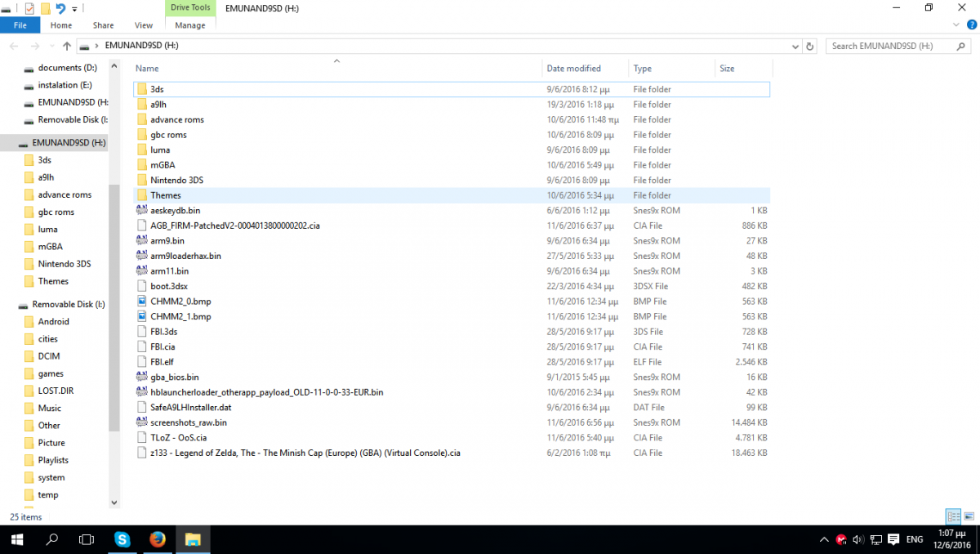Screen dimensions: 980x554
Task: Select the LOST.DIR folder in sidebar
Action: point(56,391)
